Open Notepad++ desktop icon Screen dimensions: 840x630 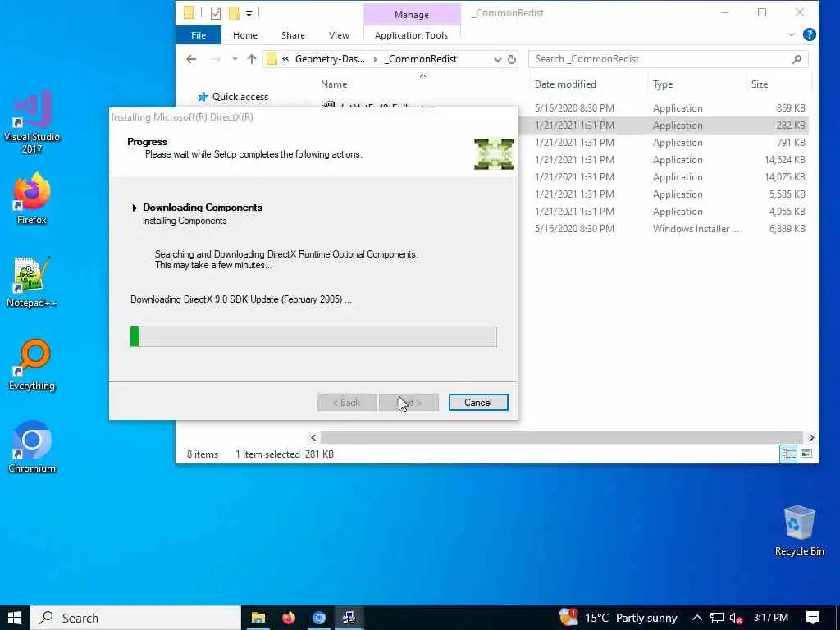(32, 282)
